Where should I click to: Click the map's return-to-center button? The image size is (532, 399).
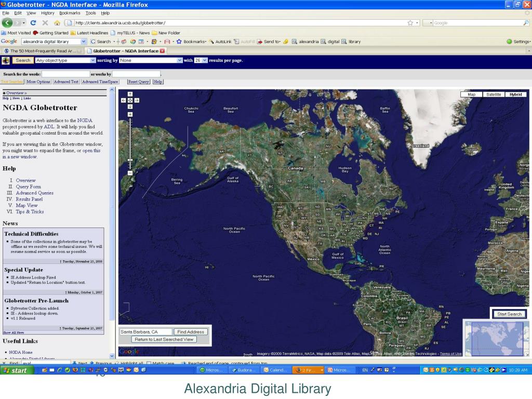click(130, 100)
